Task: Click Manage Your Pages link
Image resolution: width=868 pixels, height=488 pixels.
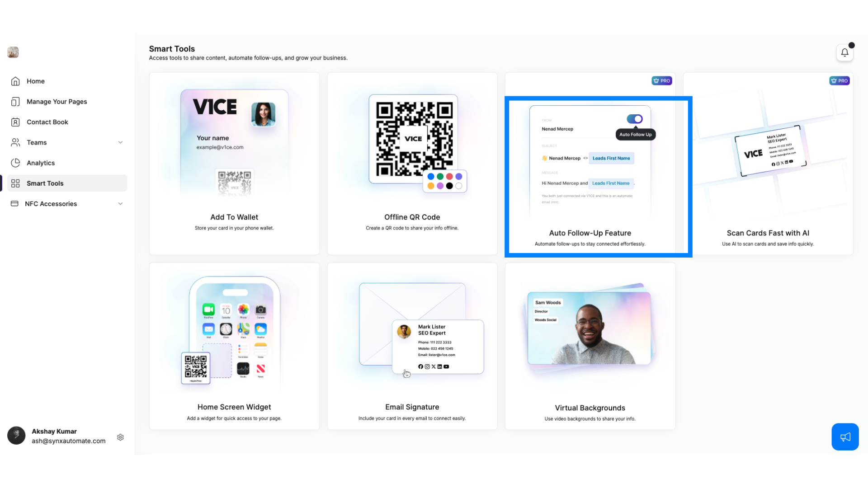Action: pos(57,101)
